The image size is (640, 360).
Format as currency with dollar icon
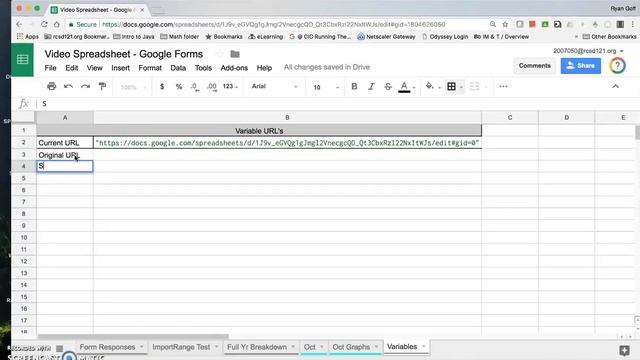point(162,87)
